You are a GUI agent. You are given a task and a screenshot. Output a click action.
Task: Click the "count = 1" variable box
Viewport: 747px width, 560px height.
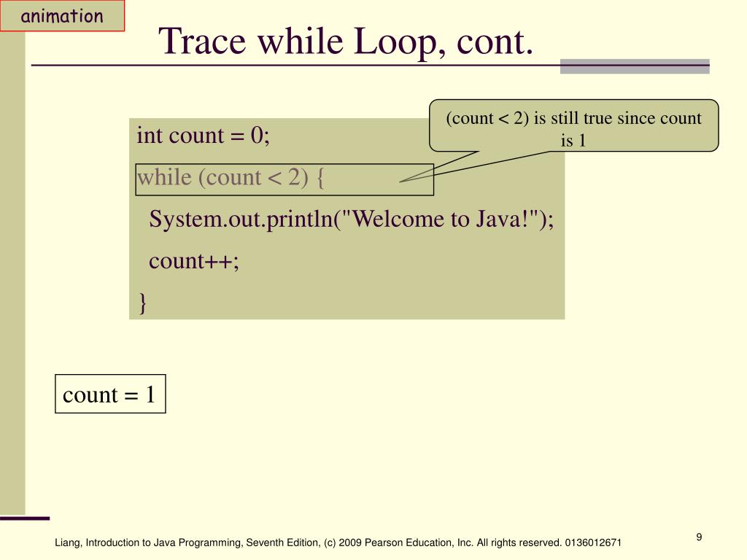pyautogui.click(x=110, y=394)
